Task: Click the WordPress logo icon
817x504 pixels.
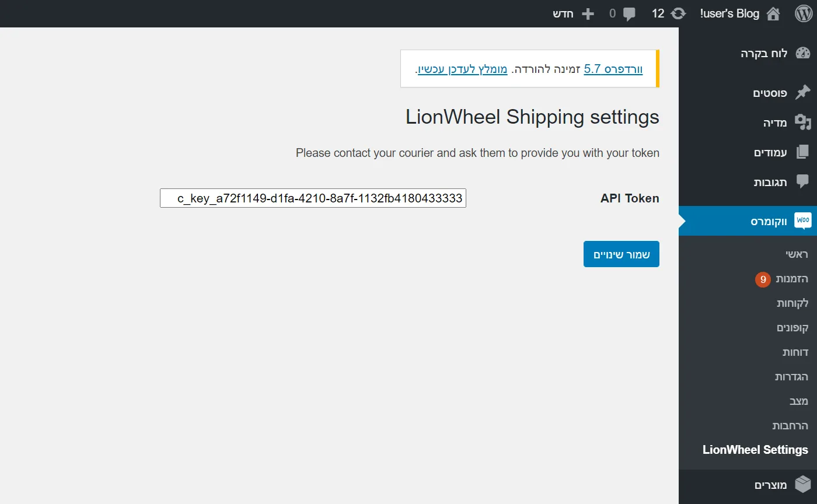Action: click(x=803, y=13)
